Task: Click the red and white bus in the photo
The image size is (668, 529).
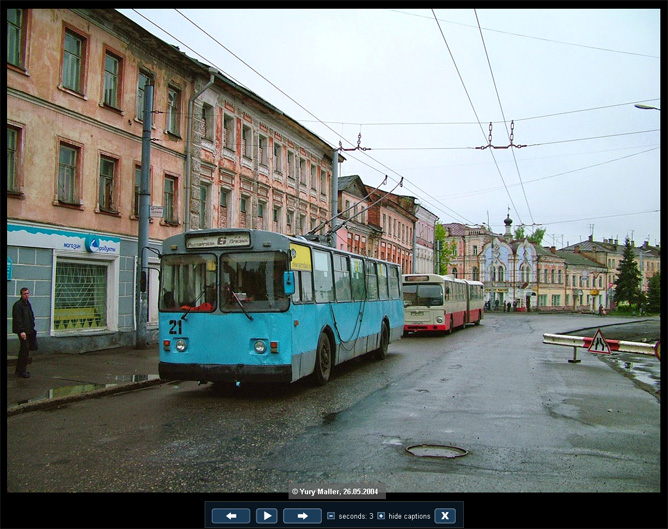Action: pyautogui.click(x=441, y=302)
